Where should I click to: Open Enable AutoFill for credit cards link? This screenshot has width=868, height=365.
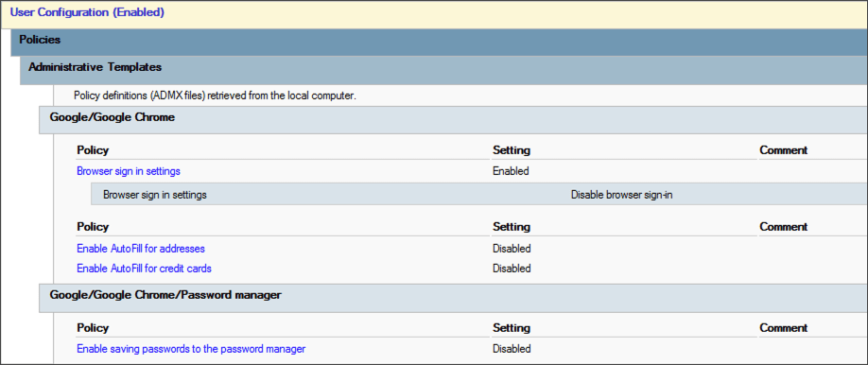[x=144, y=269]
